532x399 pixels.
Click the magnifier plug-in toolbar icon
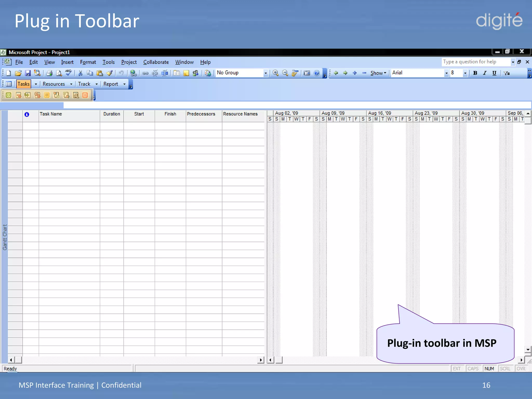tap(76, 95)
